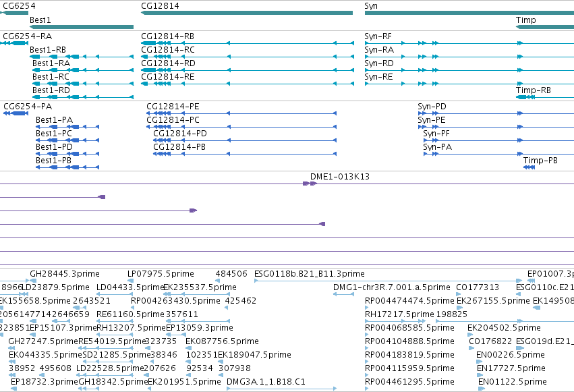Click the purple double-arrow marker under DME1-013K13

tap(310, 184)
